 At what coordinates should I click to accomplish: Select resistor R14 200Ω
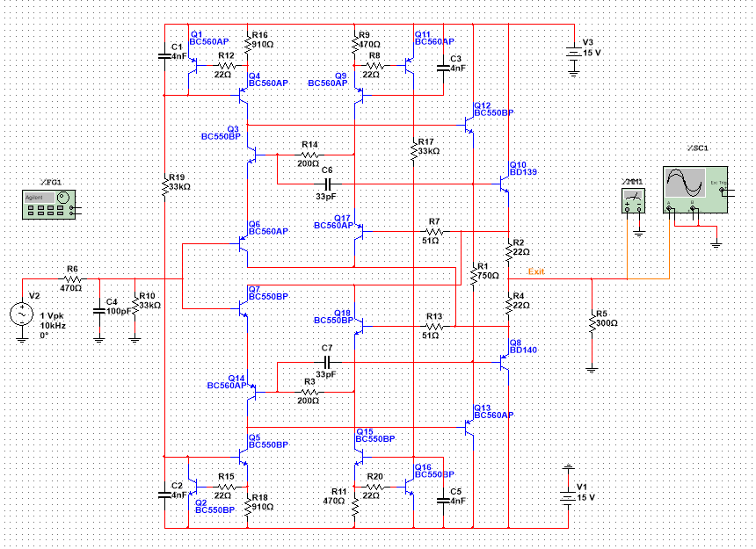point(309,155)
